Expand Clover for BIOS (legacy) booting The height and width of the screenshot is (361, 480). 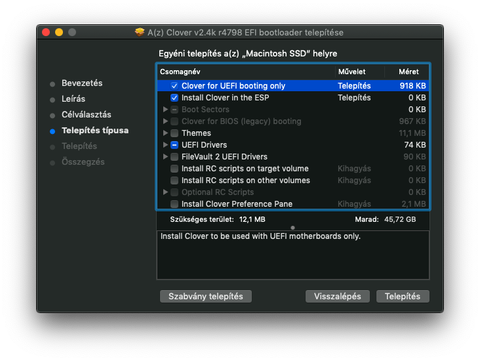click(165, 121)
